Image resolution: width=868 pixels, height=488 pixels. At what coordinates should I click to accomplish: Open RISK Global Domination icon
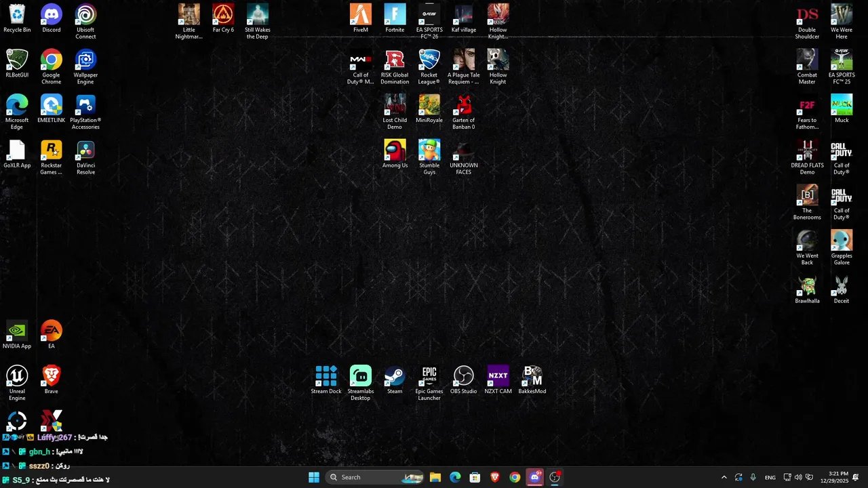pyautogui.click(x=395, y=67)
